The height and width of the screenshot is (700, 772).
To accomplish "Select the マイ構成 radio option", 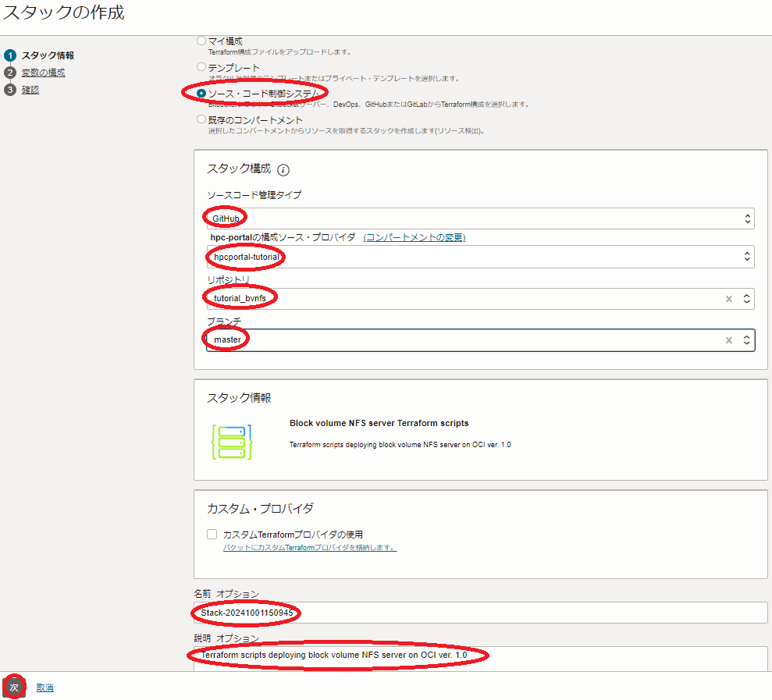I will (x=201, y=41).
